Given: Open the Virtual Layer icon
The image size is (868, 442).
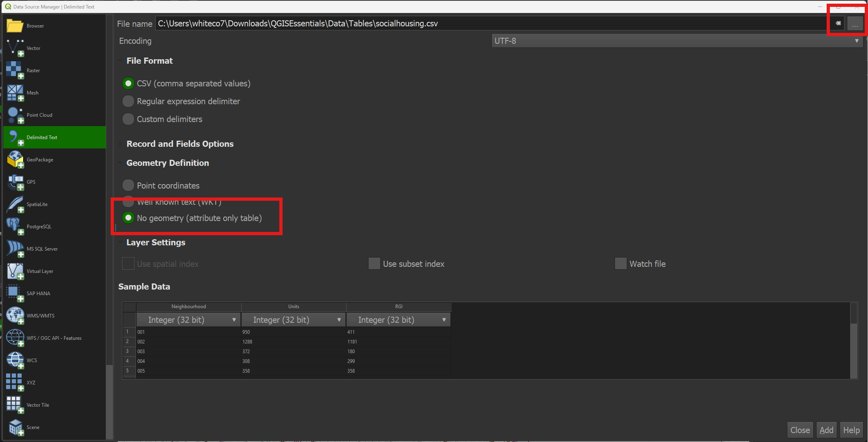Looking at the screenshot, I should 15,271.
